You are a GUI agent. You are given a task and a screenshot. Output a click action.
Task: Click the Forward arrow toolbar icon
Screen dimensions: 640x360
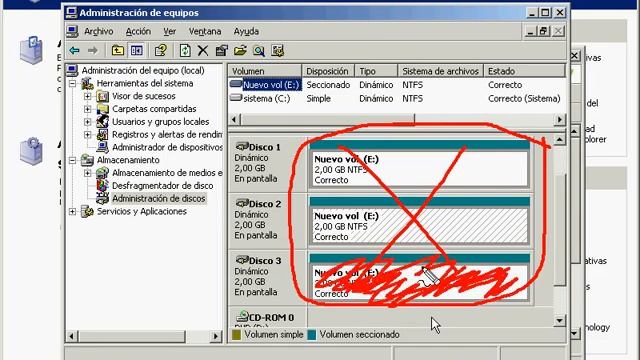(x=93, y=51)
